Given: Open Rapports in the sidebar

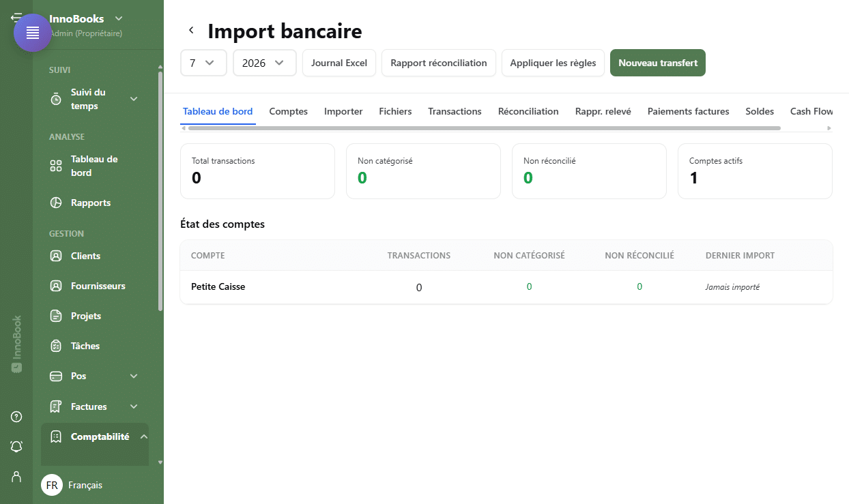Looking at the screenshot, I should [x=91, y=203].
